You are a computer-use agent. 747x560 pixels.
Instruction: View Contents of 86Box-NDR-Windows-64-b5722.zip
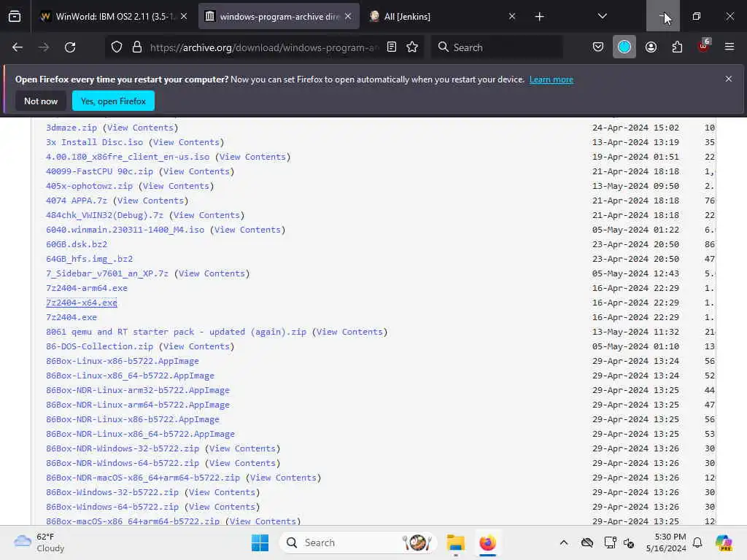(x=242, y=463)
